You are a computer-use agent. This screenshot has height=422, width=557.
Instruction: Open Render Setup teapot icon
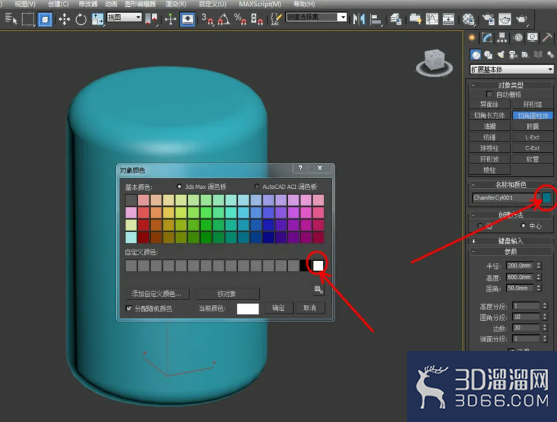tap(488, 19)
